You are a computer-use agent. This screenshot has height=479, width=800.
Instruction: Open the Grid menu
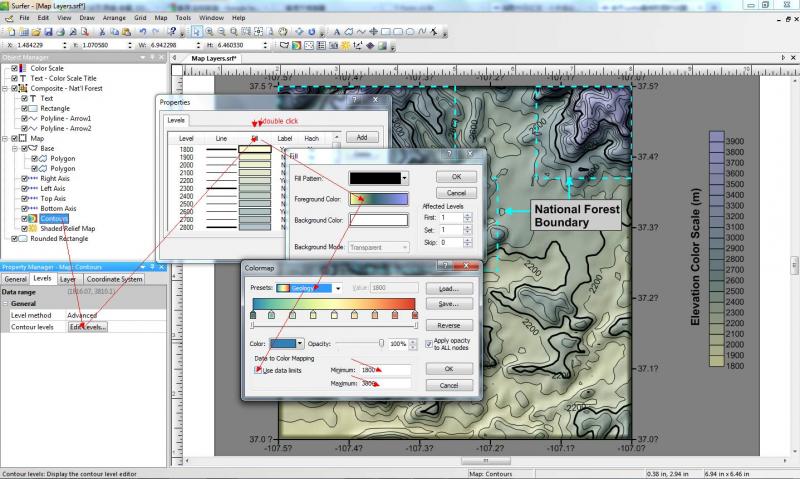coord(140,18)
